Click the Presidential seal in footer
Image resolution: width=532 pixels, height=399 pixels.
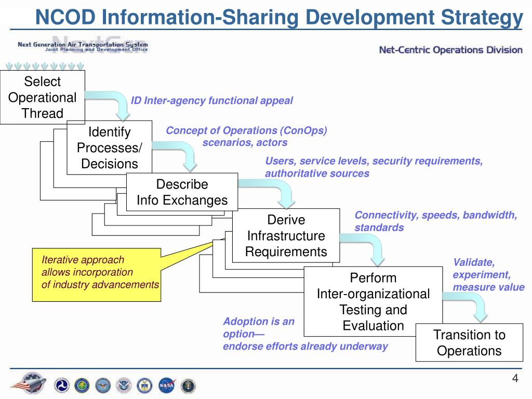point(188,385)
